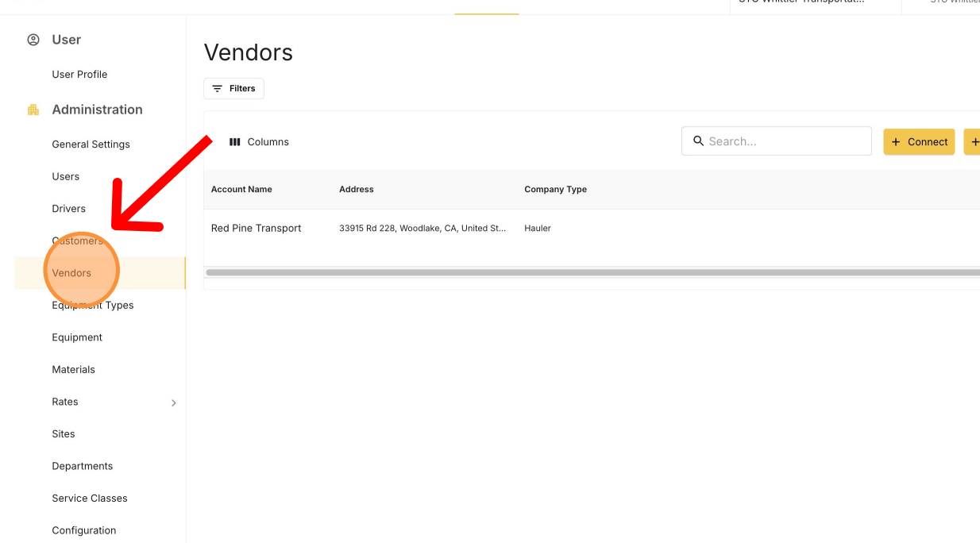Open Equipment page in sidebar
Screen dimensions: 980x543
[77, 337]
